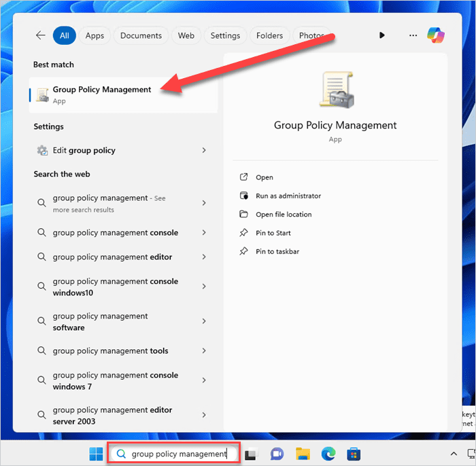Expand chevron for editor server 2003 suggestion

pos(204,415)
